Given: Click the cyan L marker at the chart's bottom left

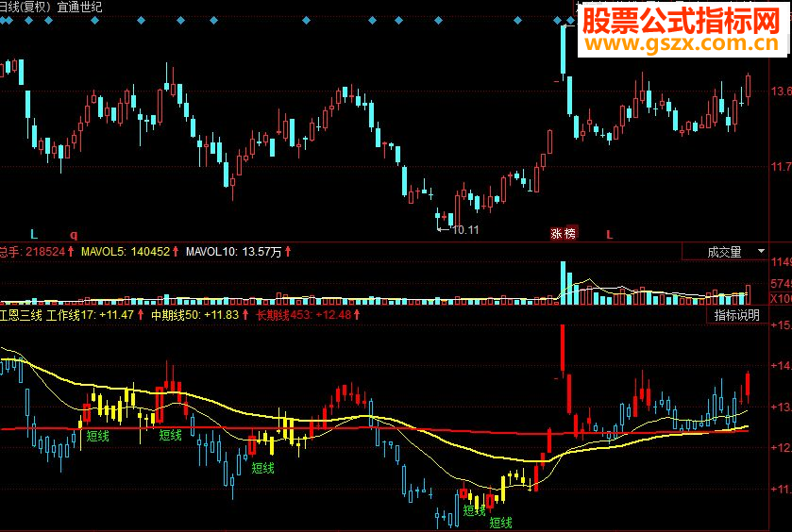Looking at the screenshot, I should (34, 234).
